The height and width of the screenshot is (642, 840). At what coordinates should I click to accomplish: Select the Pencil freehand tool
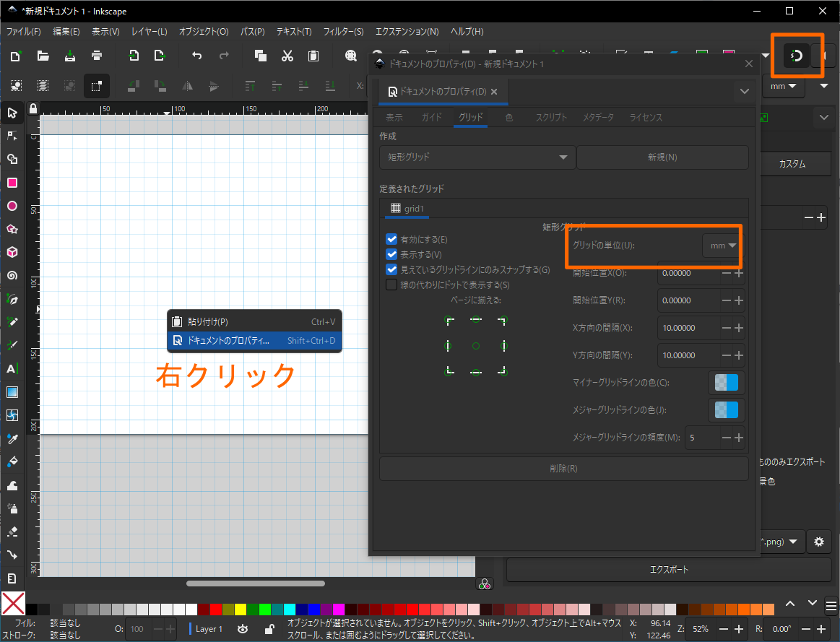coord(12,322)
